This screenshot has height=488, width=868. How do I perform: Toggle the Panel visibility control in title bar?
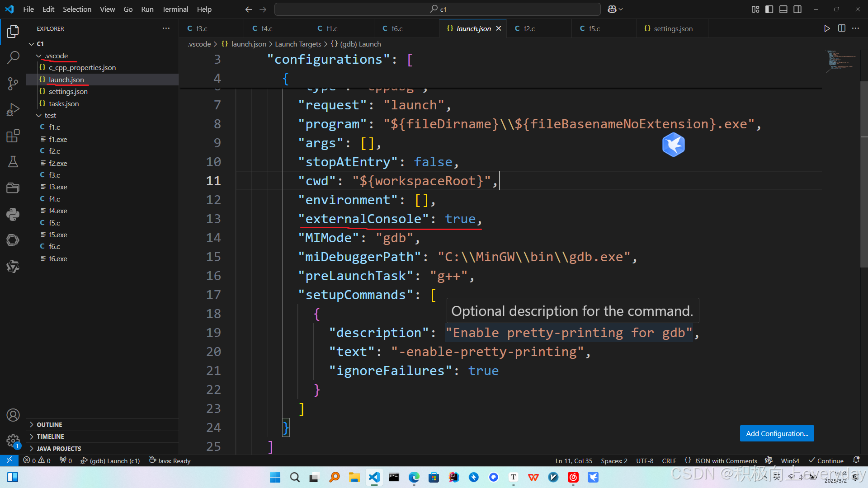click(783, 9)
